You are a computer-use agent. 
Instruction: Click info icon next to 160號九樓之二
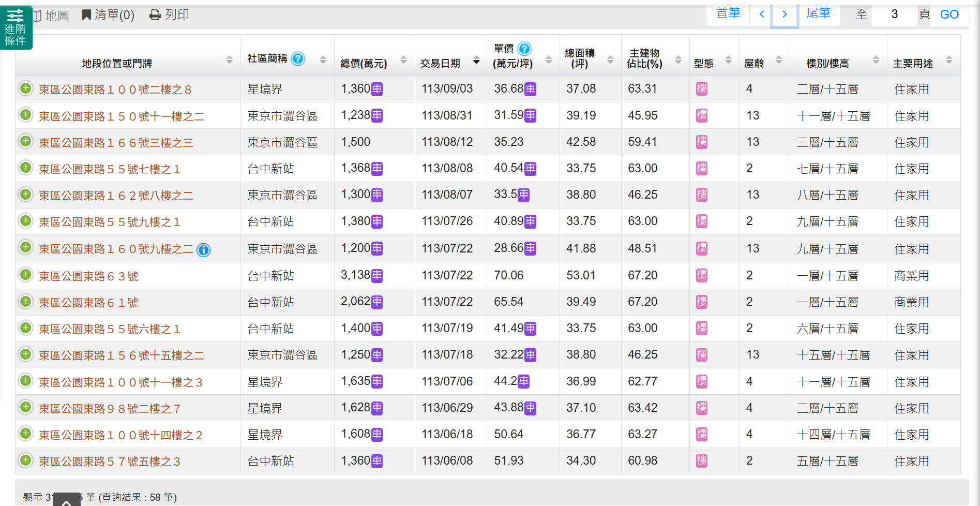pyautogui.click(x=204, y=250)
